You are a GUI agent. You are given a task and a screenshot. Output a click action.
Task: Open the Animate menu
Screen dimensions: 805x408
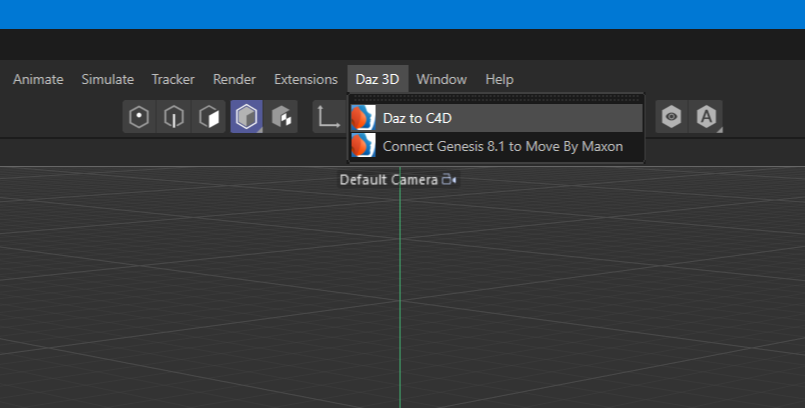[x=38, y=79]
